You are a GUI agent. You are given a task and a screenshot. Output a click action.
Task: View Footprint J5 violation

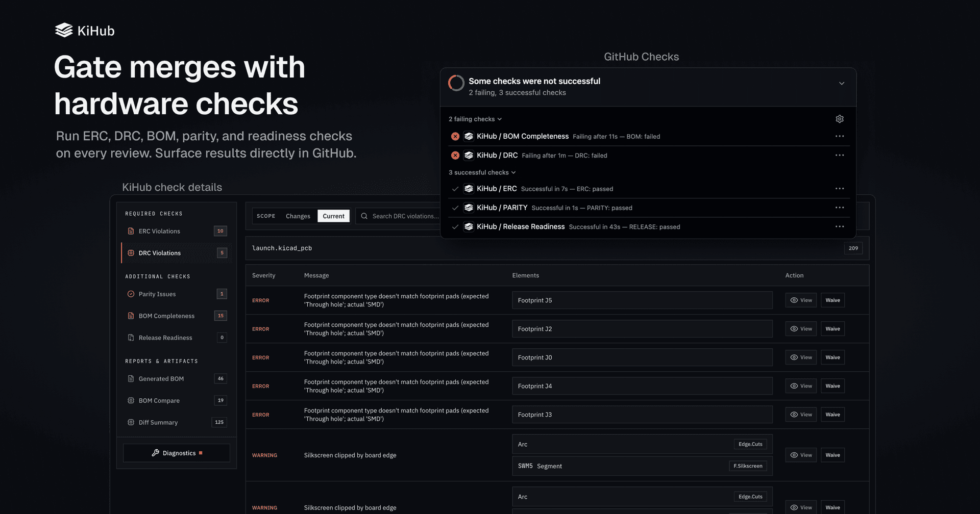tap(801, 300)
